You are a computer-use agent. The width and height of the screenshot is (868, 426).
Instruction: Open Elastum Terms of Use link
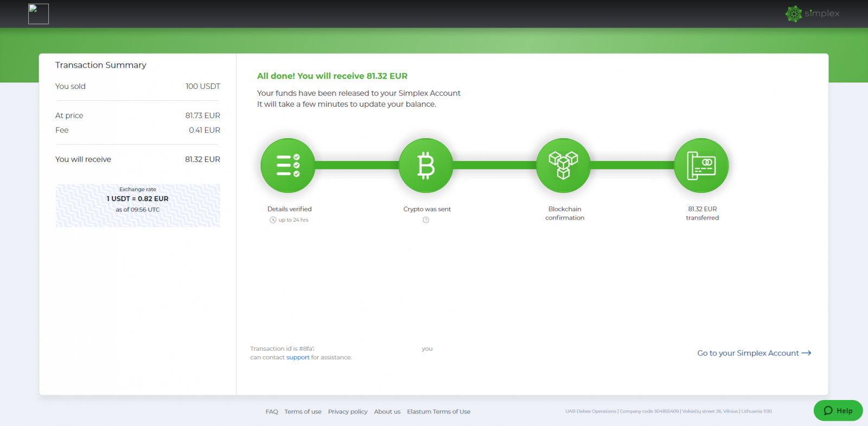click(438, 412)
